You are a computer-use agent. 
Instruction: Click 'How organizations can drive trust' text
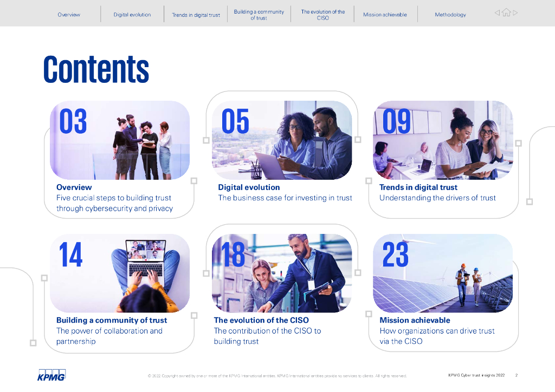[437, 331]
